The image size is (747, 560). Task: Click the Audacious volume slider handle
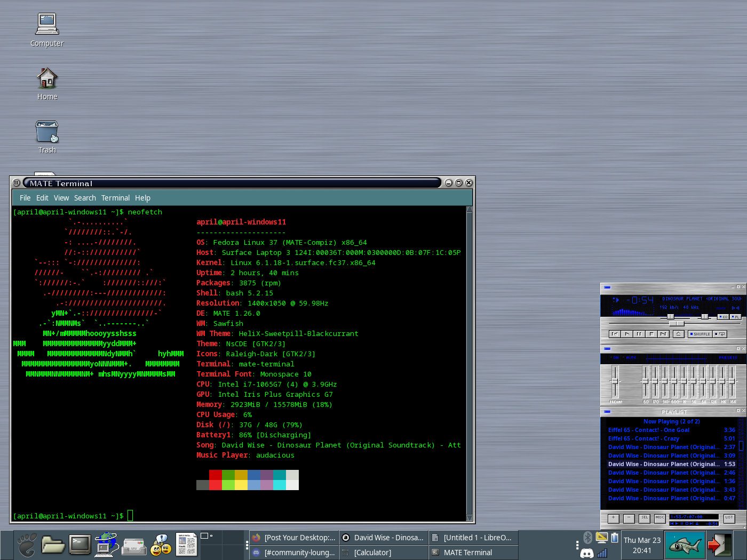click(671, 317)
